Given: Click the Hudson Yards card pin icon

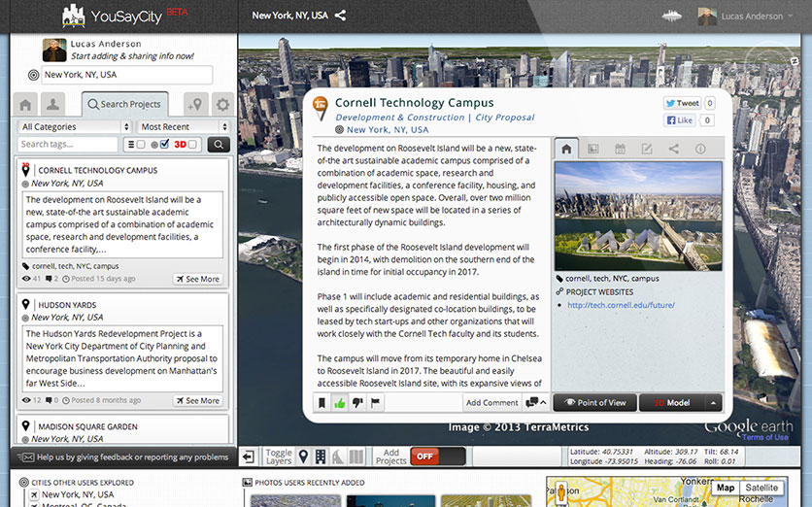Looking at the screenshot, I should 25,305.
